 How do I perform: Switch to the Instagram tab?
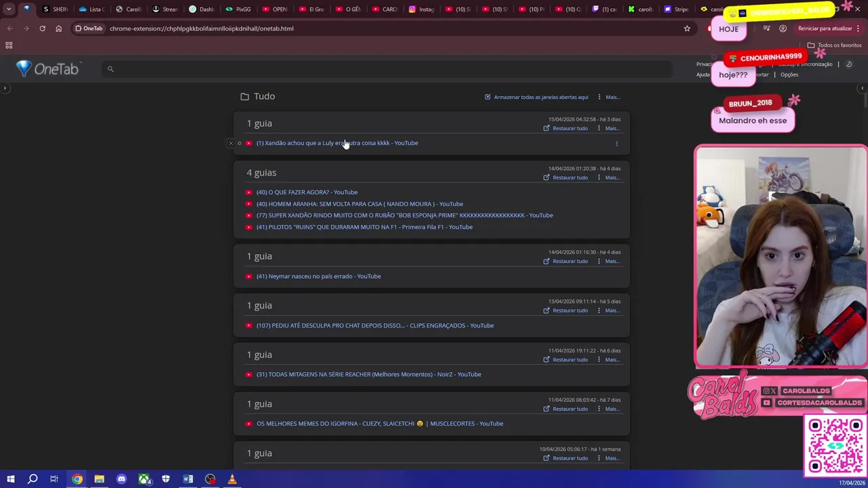pos(422,9)
